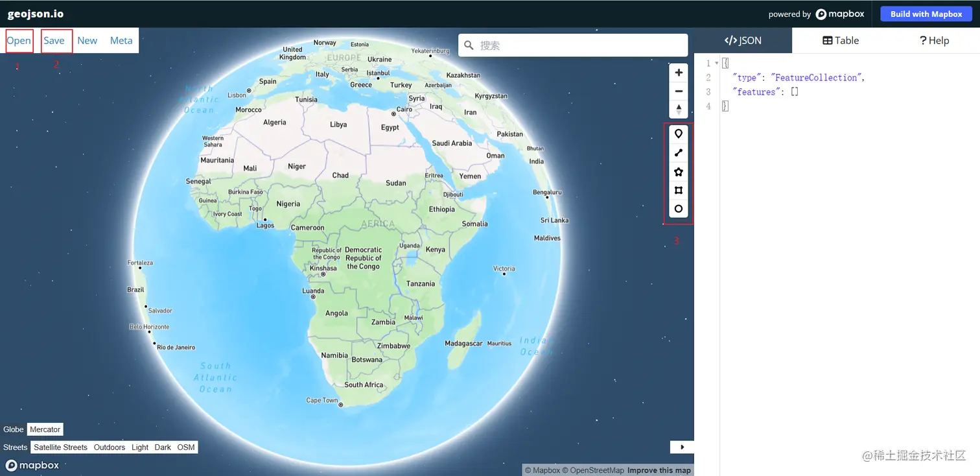Switch projection to Mercator
Screen dimensions: 980x476
point(45,429)
